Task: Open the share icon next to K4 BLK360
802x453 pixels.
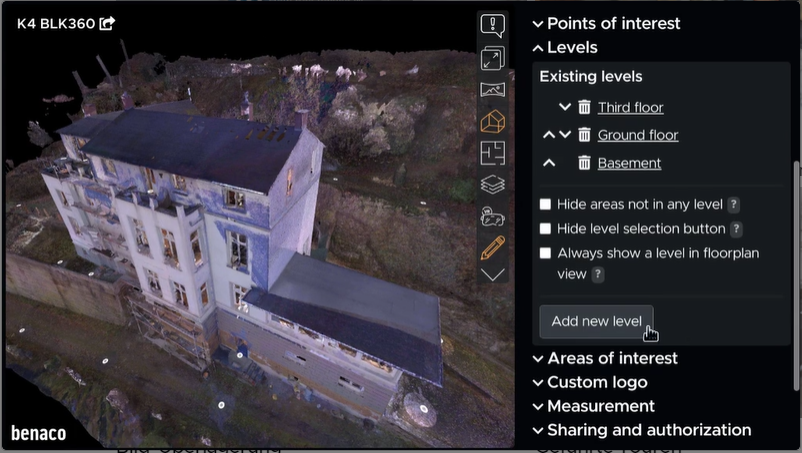Action: (x=107, y=23)
